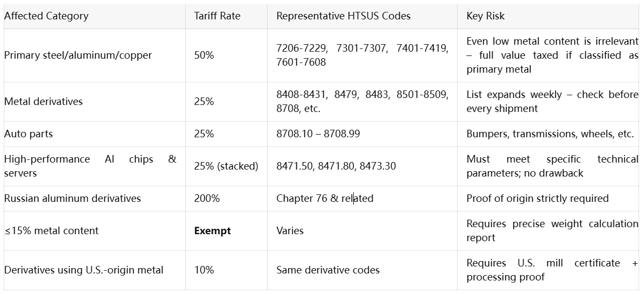Click the "Same derivative codes" cell
Image resolution: width=644 pixels, height=295 pixels.
328,270
